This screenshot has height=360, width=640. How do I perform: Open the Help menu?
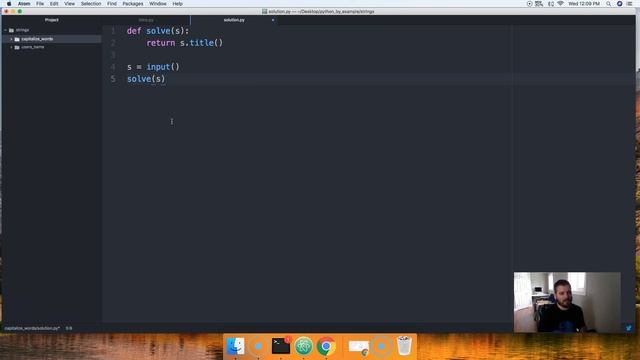tap(177, 4)
